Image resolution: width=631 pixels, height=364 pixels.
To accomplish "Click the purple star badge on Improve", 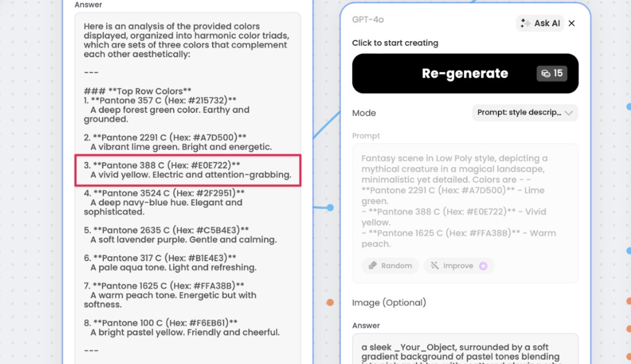I will click(x=484, y=266).
